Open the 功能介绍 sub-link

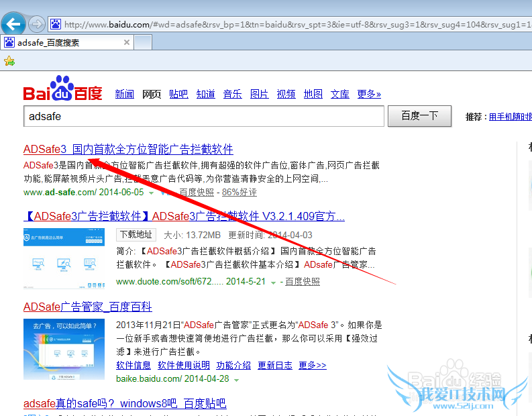233,366
